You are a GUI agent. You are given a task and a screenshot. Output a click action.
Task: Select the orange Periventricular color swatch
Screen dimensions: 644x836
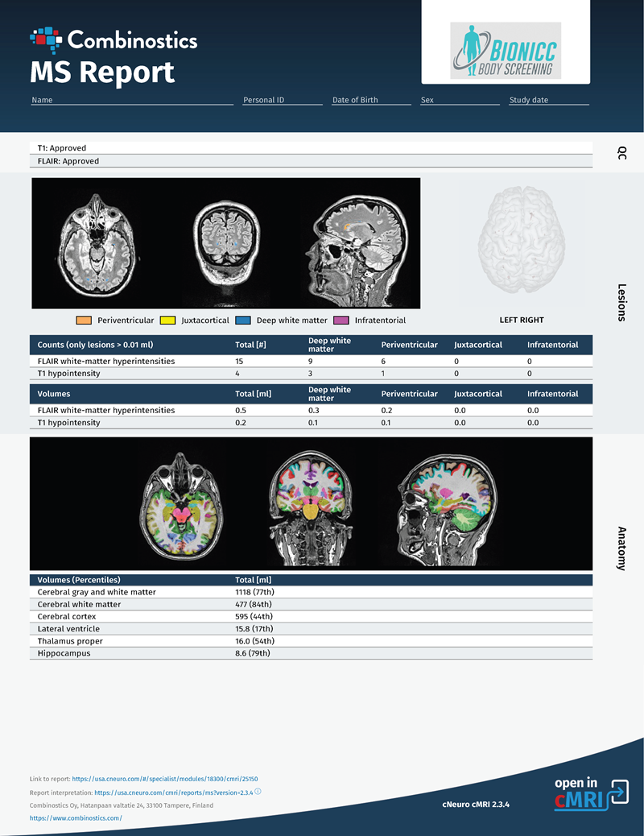(82, 320)
